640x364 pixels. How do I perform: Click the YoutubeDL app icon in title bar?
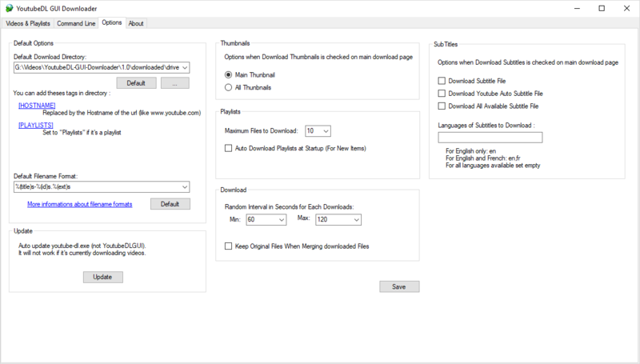tap(9, 8)
